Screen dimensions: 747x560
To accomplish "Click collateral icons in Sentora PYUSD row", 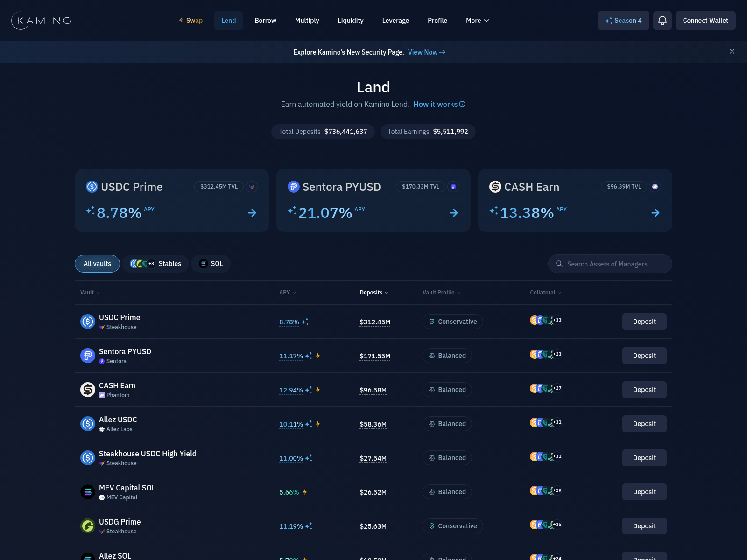I will pos(546,354).
